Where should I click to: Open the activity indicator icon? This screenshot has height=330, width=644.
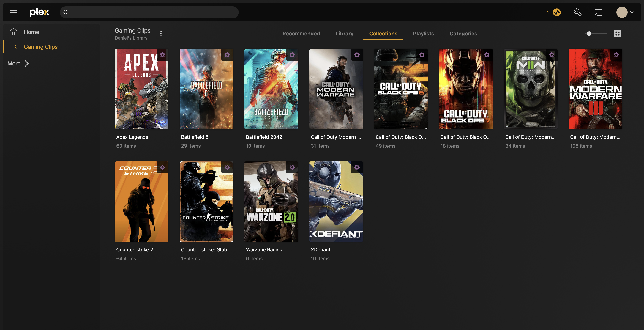(557, 12)
